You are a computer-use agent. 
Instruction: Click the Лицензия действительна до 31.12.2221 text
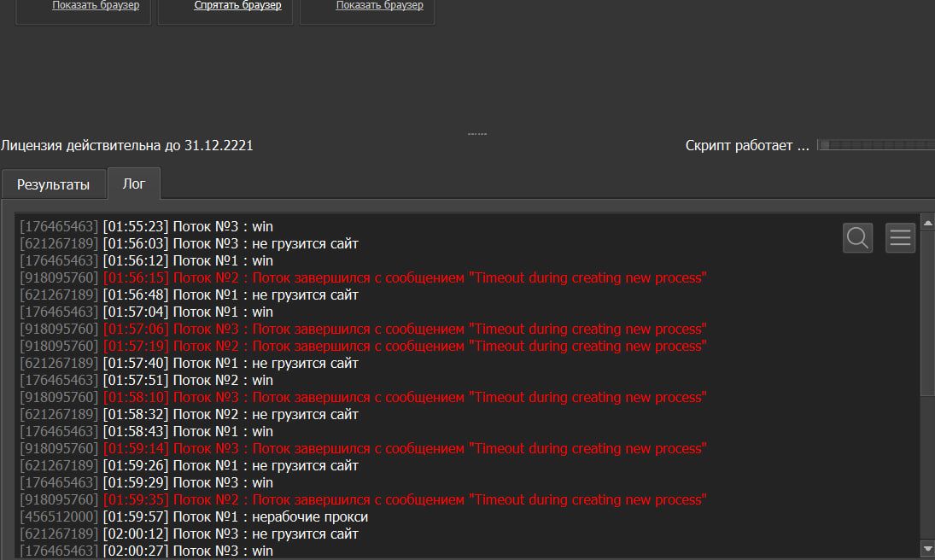[x=127, y=146]
